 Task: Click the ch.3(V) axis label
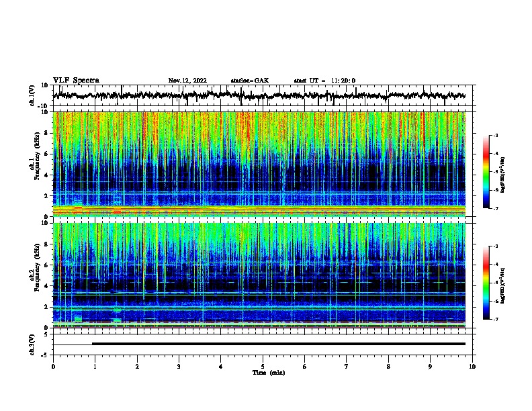click(32, 345)
